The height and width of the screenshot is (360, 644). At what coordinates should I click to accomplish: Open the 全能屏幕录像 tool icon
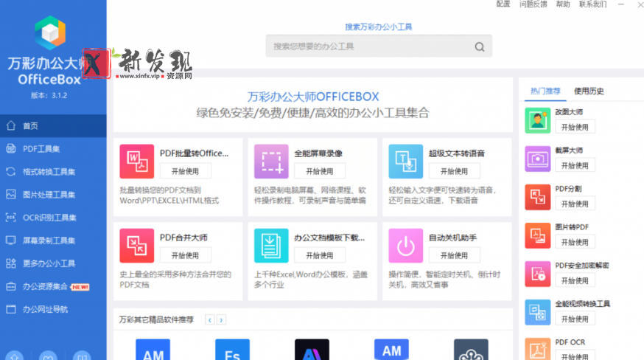[271, 162]
